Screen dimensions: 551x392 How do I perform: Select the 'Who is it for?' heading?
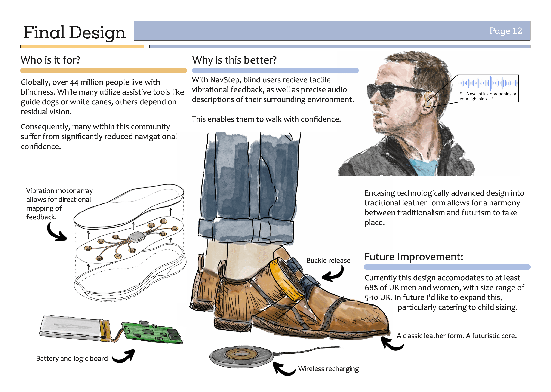tap(50, 60)
